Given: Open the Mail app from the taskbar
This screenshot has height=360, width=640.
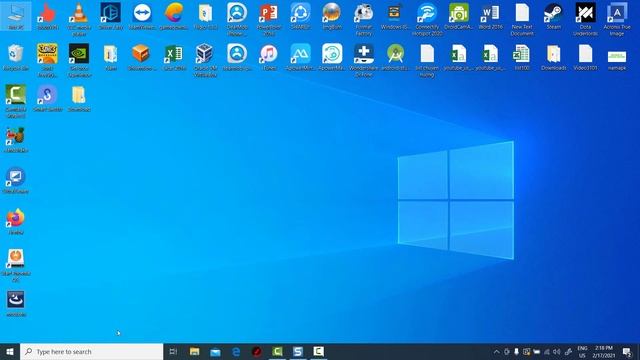Looking at the screenshot, I should [215, 351].
